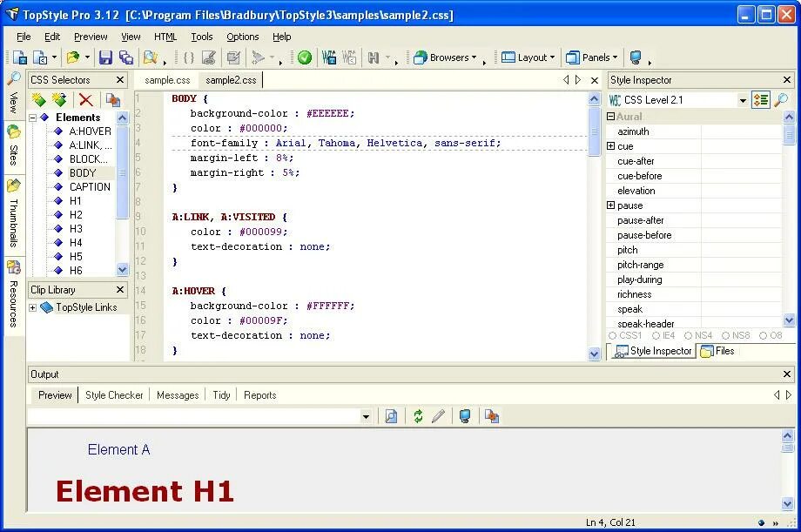Viewport: 801px width, 532px height.
Task: Click the W3C CSS validation icon
Action: [329, 57]
